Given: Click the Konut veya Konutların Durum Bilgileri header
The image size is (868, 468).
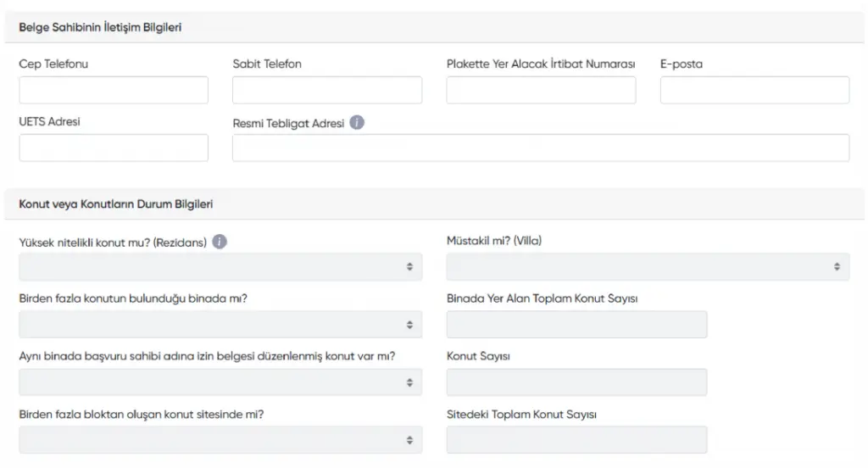Looking at the screenshot, I should point(115,203).
